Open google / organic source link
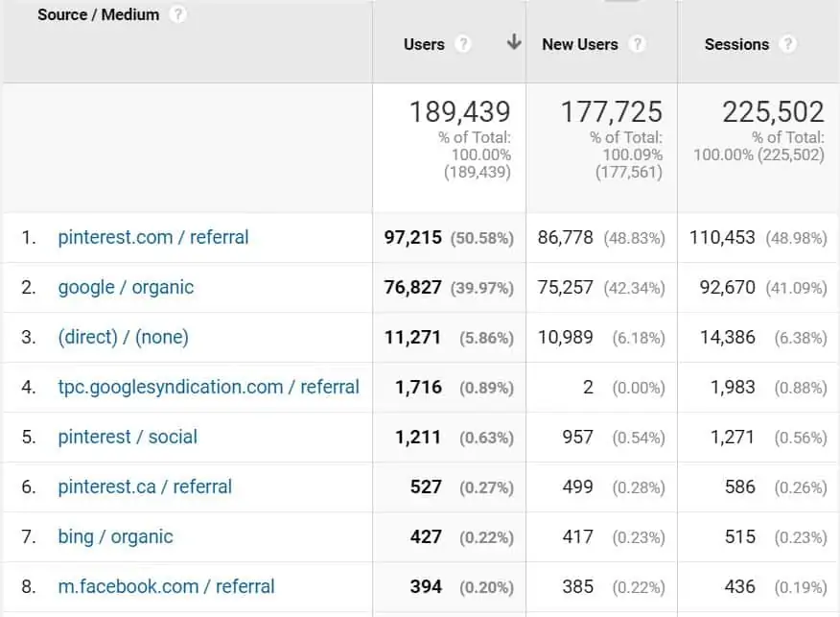The height and width of the screenshot is (617, 840). (x=126, y=287)
